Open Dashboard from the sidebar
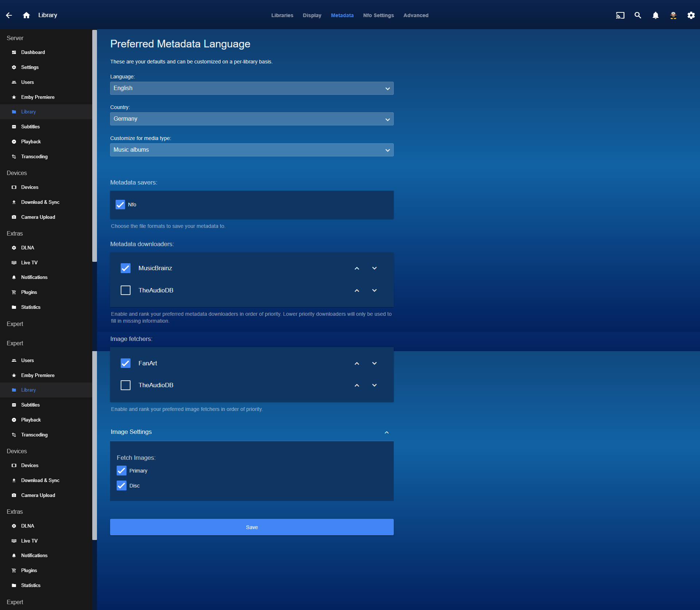The image size is (700, 610). [x=46, y=53]
